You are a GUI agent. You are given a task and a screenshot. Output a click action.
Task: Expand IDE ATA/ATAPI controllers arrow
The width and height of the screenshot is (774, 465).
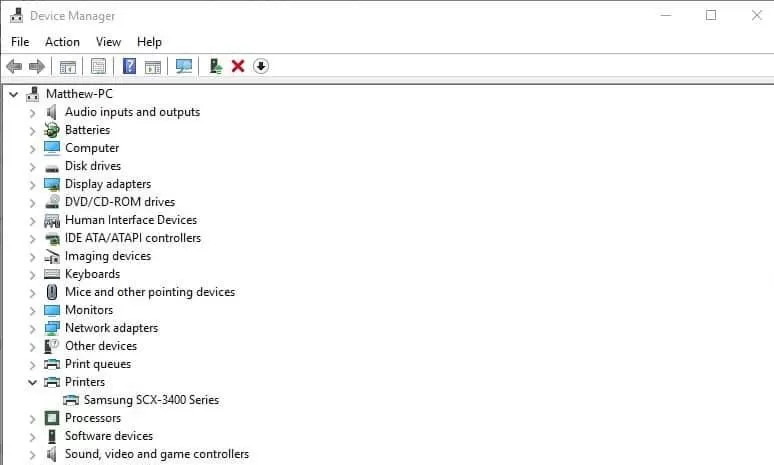pos(33,238)
